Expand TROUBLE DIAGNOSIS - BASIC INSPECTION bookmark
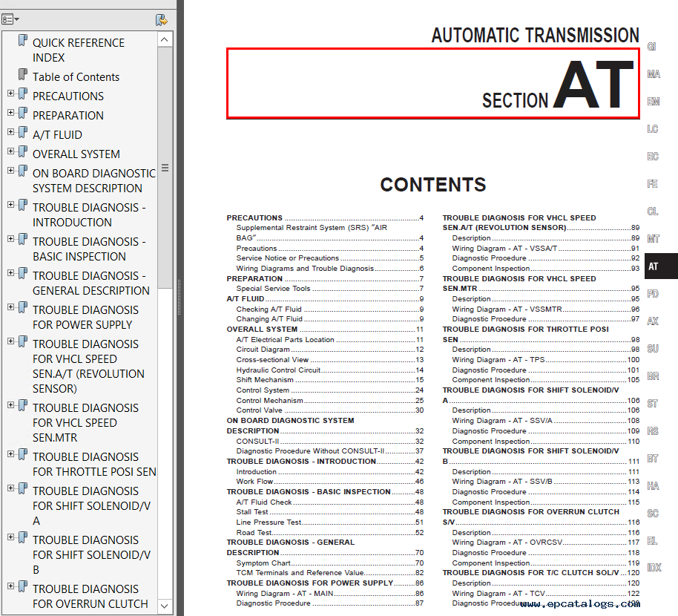678x616 pixels. tap(11, 239)
